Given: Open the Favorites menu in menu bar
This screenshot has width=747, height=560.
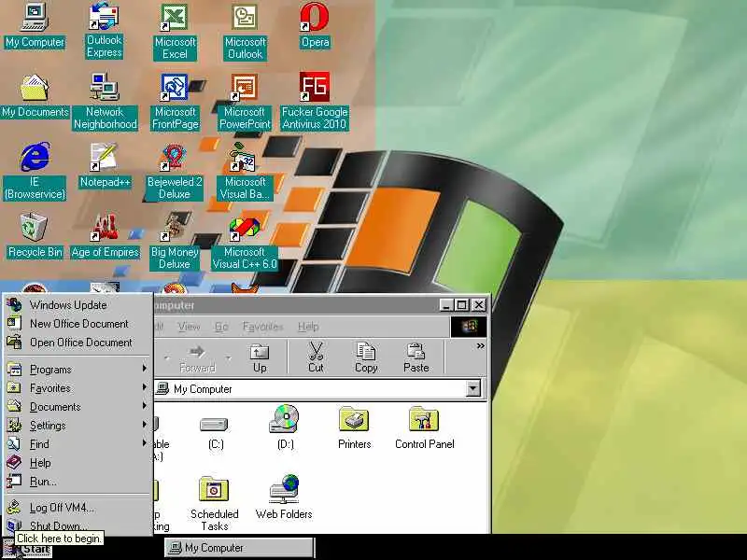Looking at the screenshot, I should pos(262,327).
